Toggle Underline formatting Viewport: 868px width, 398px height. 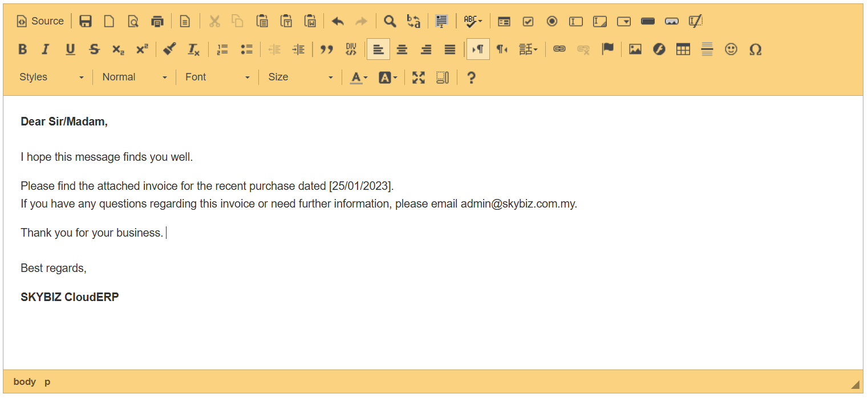coord(70,50)
